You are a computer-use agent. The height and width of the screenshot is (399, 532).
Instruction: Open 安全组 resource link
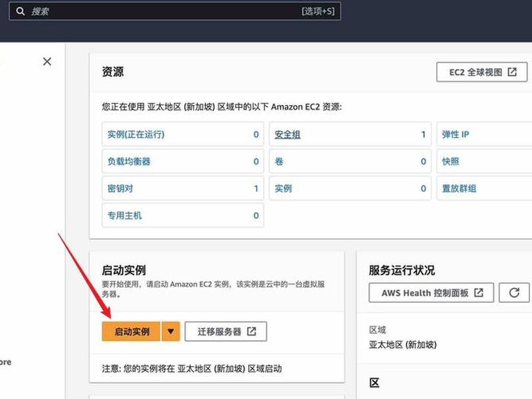pos(287,134)
